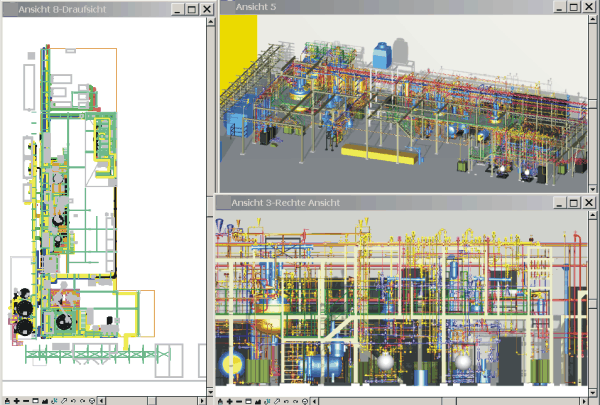Maximize the Ansicht 8-Draufsicht window
This screenshot has height=405, width=600.
coord(191,8)
